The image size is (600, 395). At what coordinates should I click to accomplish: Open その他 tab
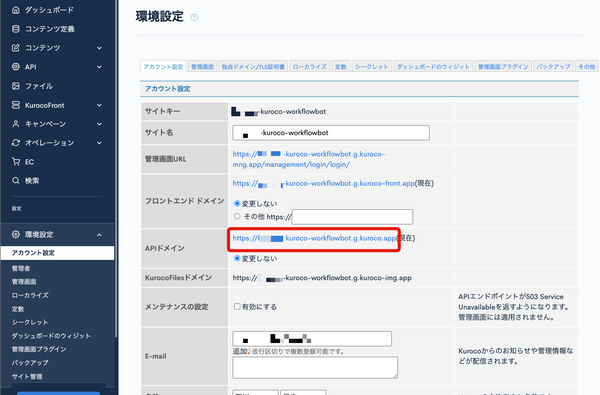click(x=587, y=67)
